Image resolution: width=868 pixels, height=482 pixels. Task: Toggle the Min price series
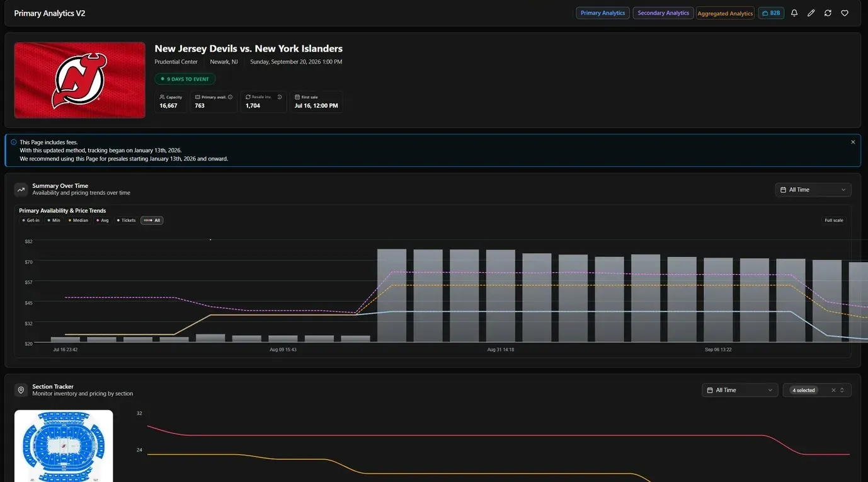coord(54,221)
